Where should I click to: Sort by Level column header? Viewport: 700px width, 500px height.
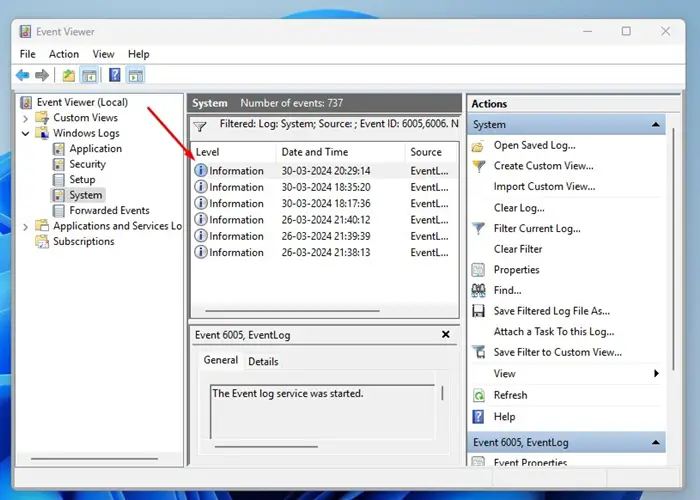[233, 152]
